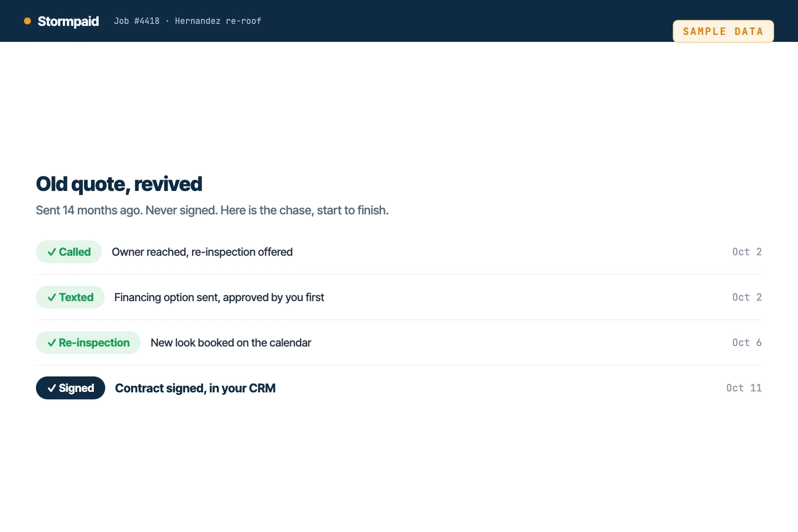
Task: Click the orange dot Stormpaid logo icon
Action: 27,21
